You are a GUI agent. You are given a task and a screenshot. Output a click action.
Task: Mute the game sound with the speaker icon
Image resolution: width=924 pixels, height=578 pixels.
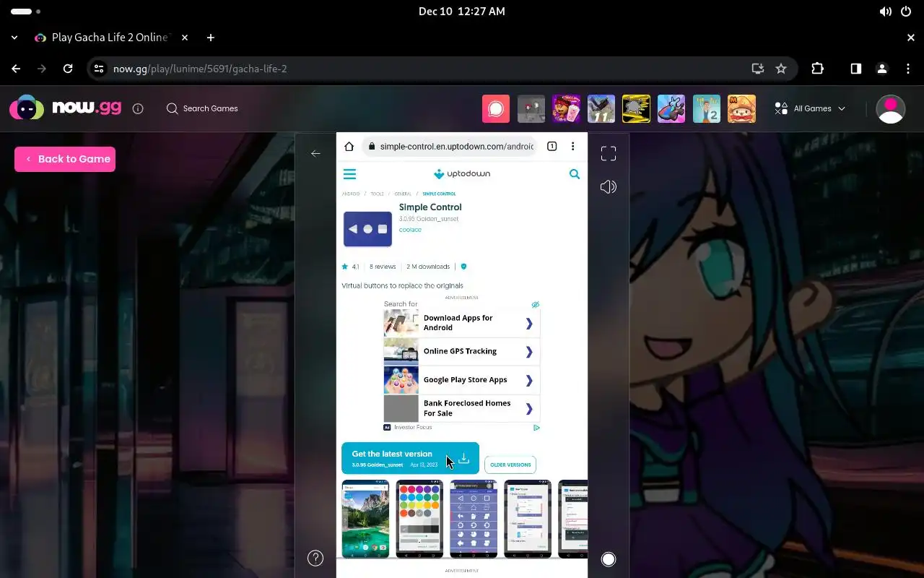tap(609, 187)
